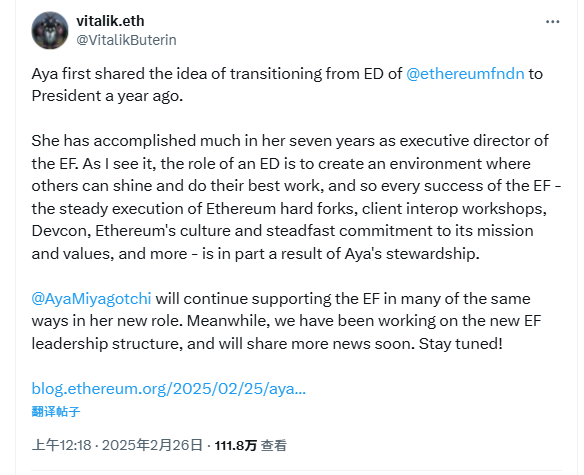
Task: Click the 'ways in her new role' line
Action: [286, 321]
